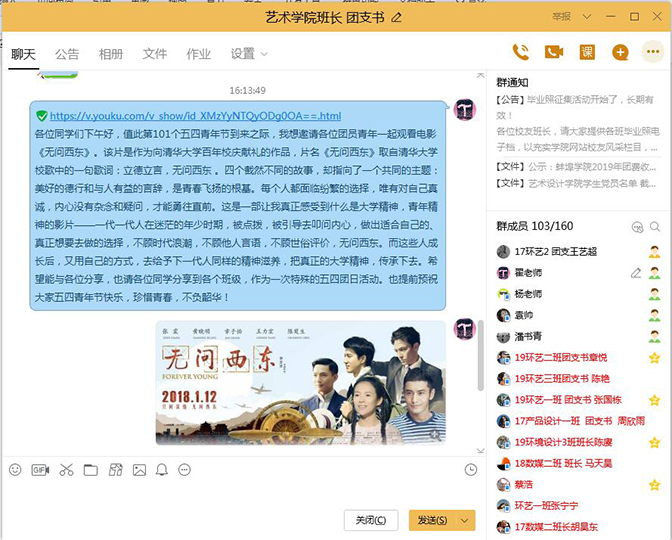Start a group voice call

coord(521,53)
